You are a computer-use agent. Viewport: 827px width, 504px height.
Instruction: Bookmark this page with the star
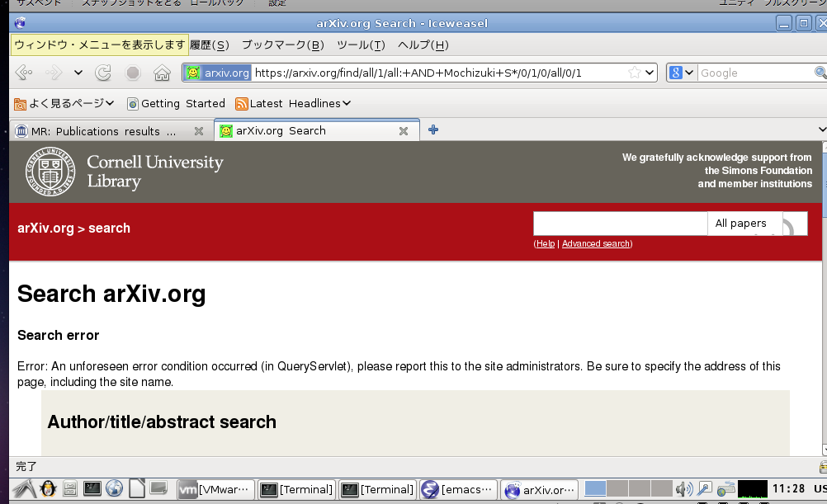[x=635, y=73]
